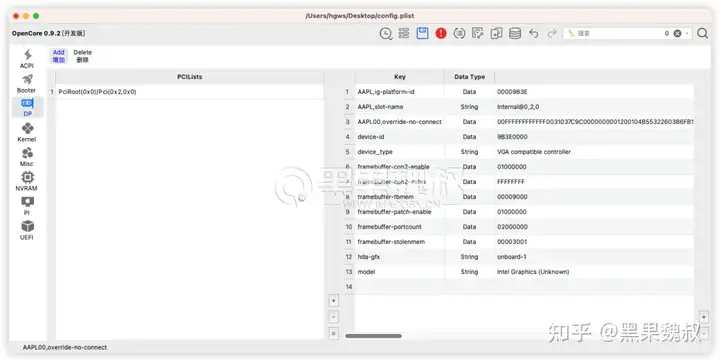Click the long override-no-connect hex value

click(x=595, y=122)
